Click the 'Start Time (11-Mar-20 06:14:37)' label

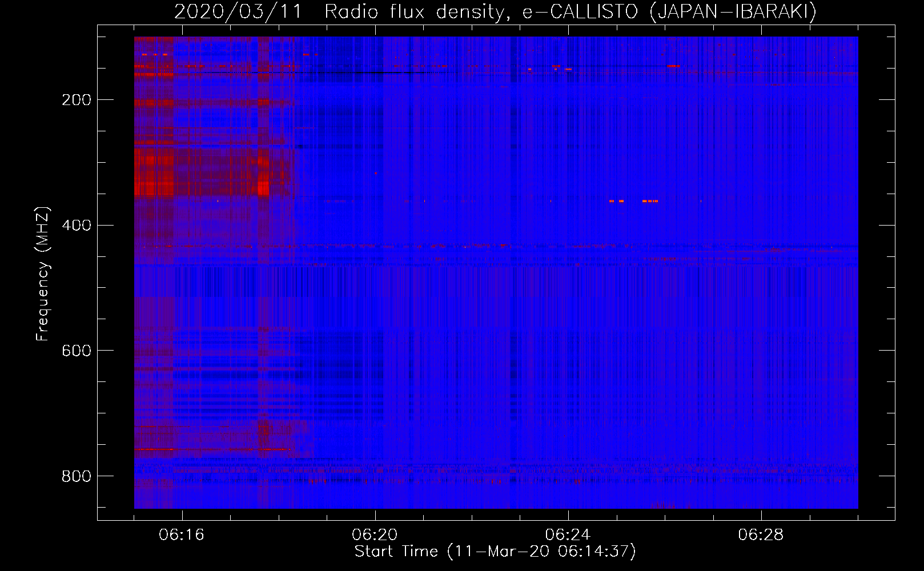click(x=495, y=551)
